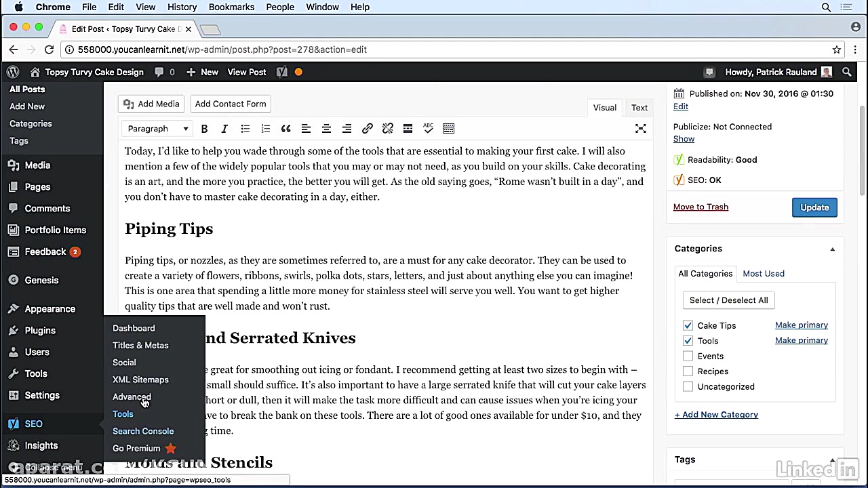
Task: Insert a bulleted list
Action: [x=245, y=129]
